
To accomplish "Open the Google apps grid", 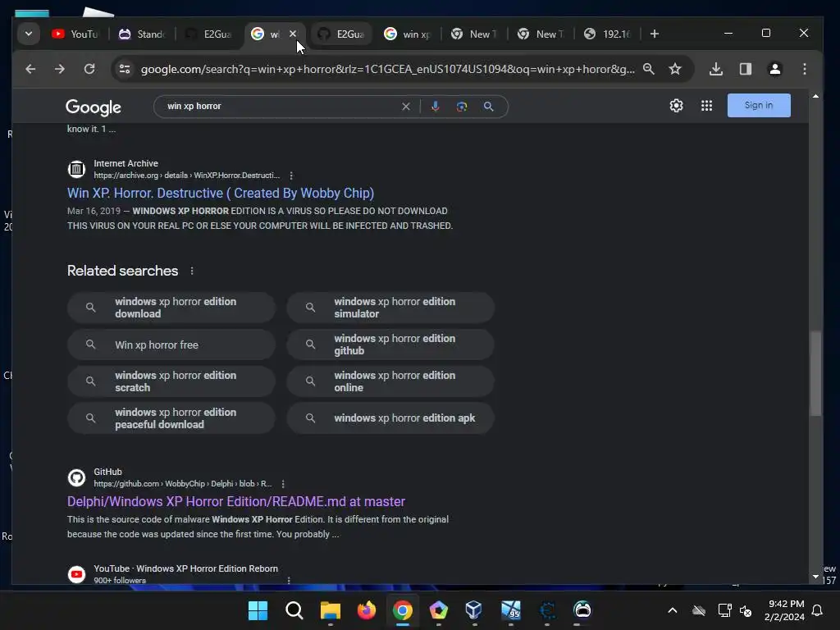I will pos(706,106).
